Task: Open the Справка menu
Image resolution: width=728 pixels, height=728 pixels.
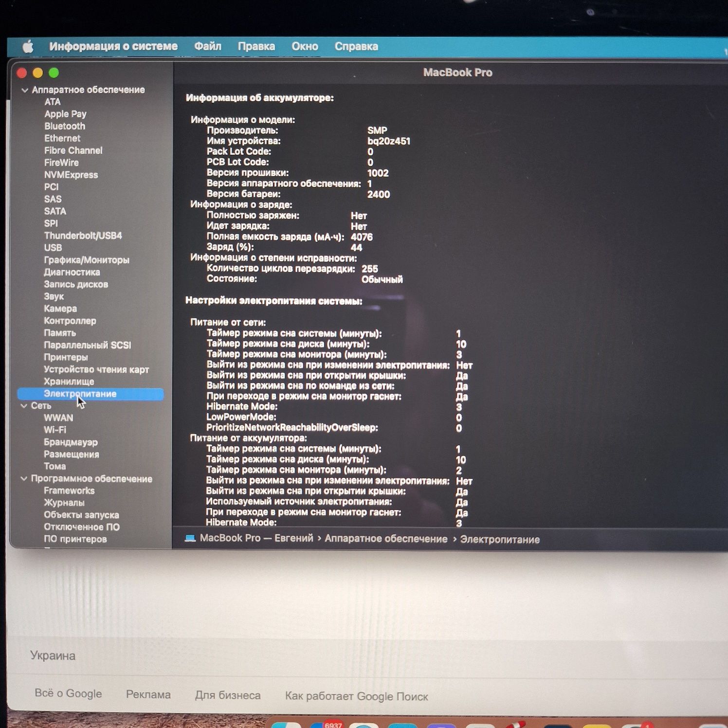Action: 356,46
